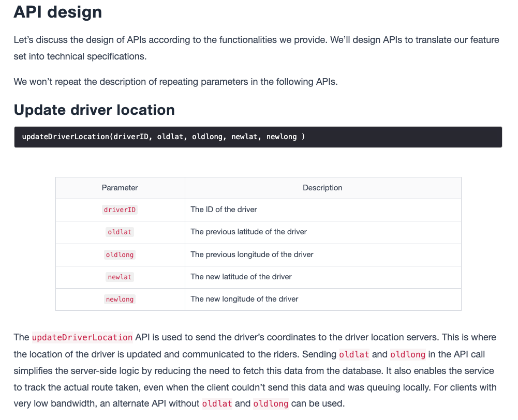Screen dimensions: 518x420
Task: Click the API design heading
Action: click(58, 12)
